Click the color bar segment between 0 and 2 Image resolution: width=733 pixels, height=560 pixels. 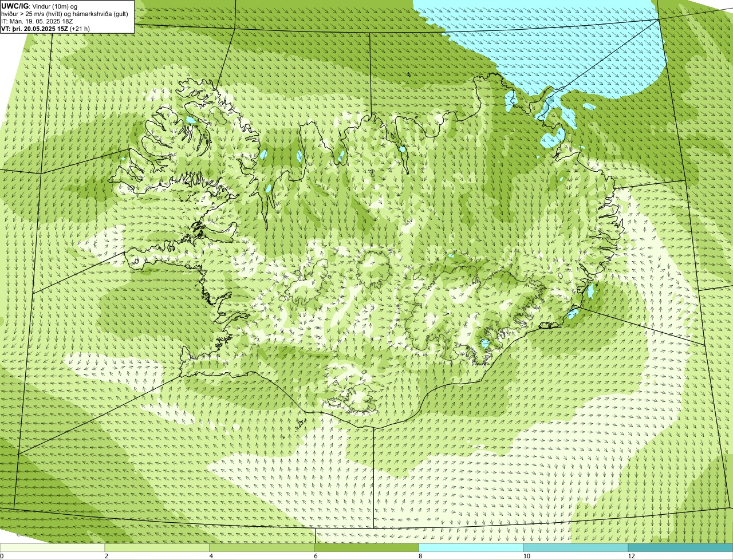click(x=52, y=548)
